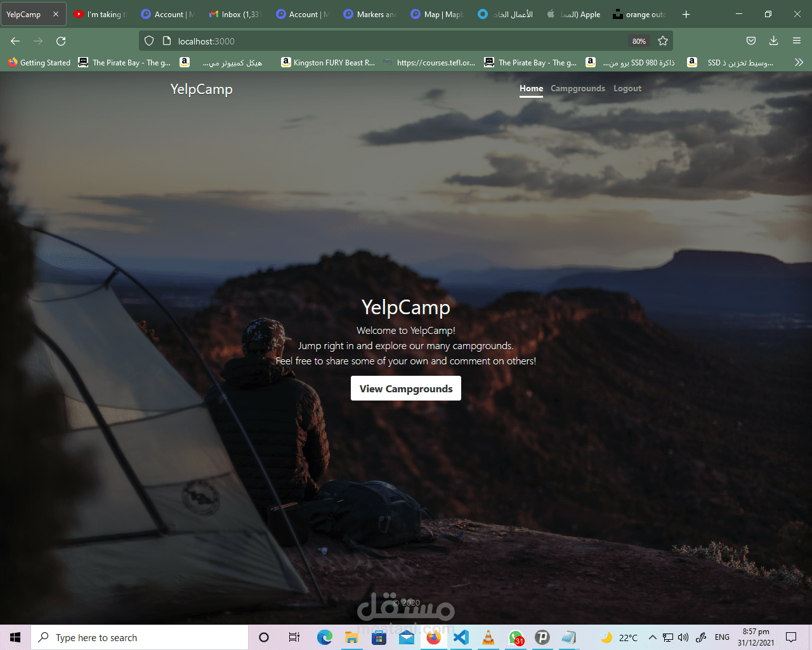Click the 80% zoom level indicator
The image size is (812, 650).
[639, 41]
